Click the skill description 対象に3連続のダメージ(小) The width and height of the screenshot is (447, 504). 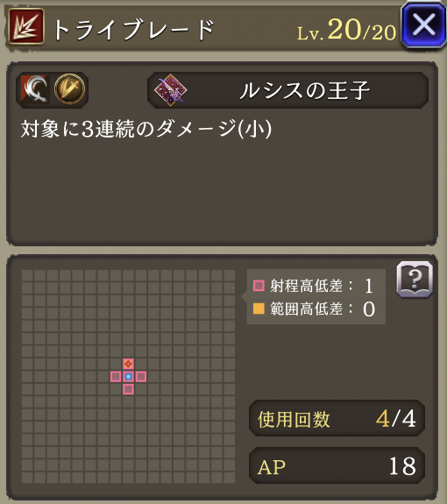pyautogui.click(x=146, y=129)
